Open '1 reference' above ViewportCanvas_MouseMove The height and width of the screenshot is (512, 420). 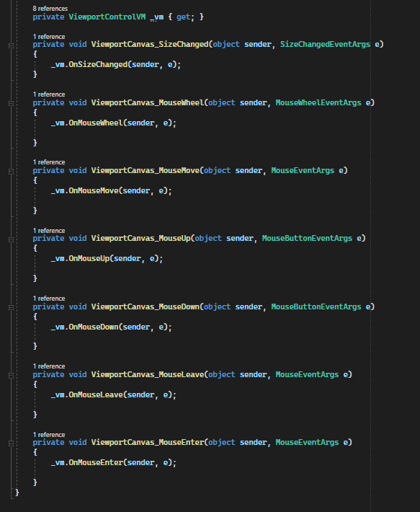point(49,162)
